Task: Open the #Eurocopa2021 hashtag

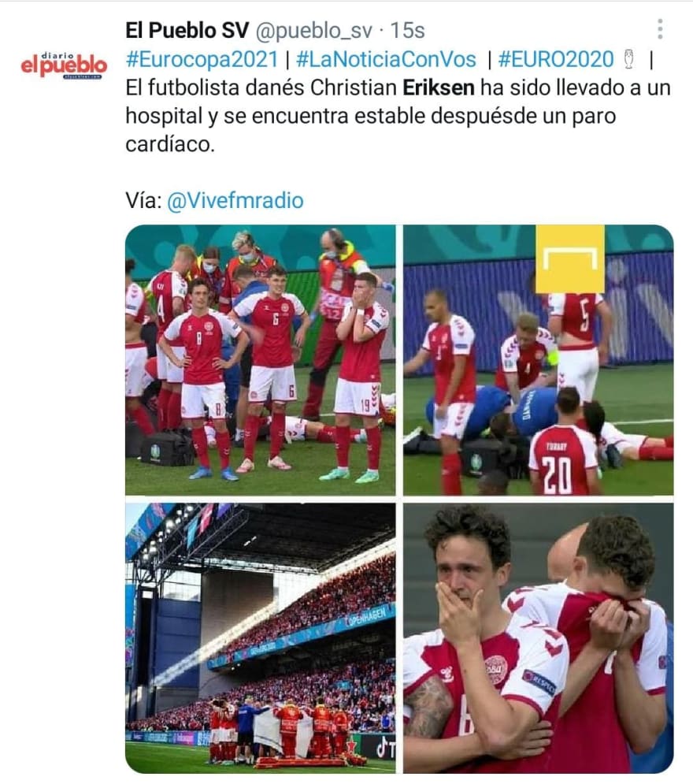Action: pos(202,59)
